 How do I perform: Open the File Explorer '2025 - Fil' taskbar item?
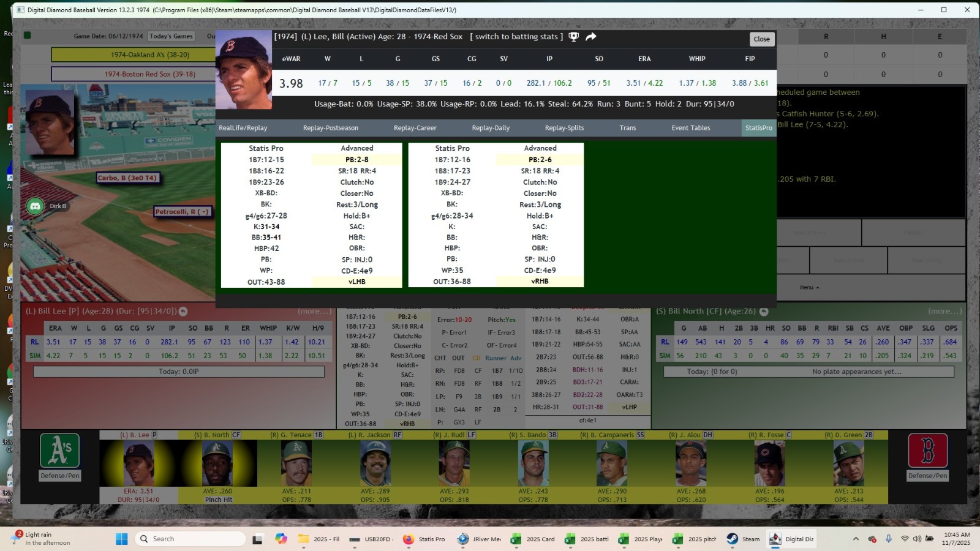319,539
